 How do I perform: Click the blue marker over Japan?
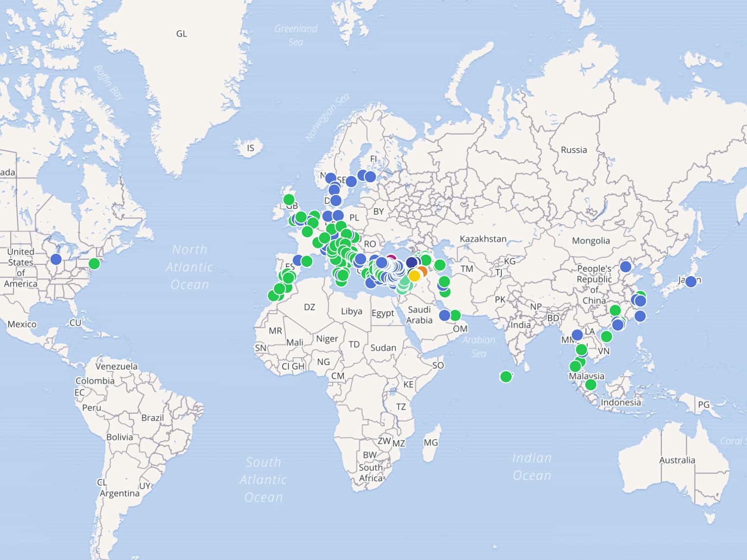691,281
